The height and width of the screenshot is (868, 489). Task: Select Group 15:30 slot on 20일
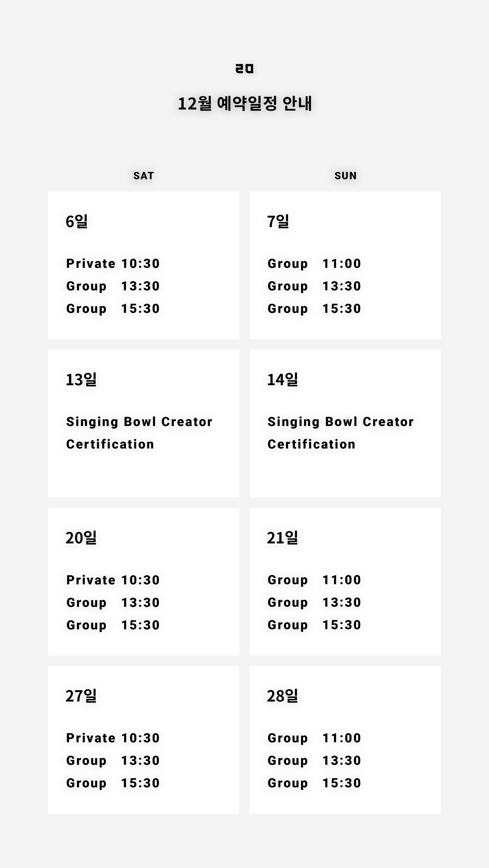pos(113,625)
